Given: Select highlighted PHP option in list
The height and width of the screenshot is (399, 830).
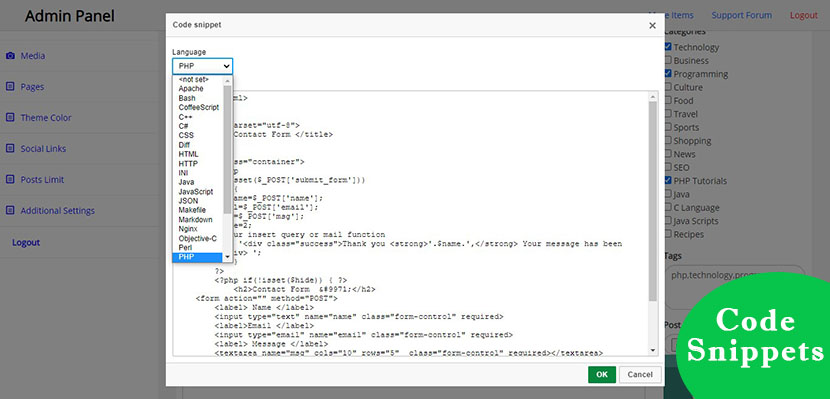Looking at the screenshot, I should 198,257.
